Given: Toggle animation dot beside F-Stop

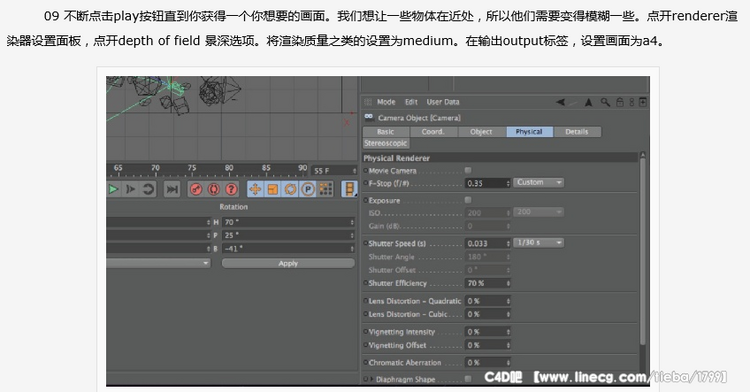Looking at the screenshot, I should coord(366,183).
